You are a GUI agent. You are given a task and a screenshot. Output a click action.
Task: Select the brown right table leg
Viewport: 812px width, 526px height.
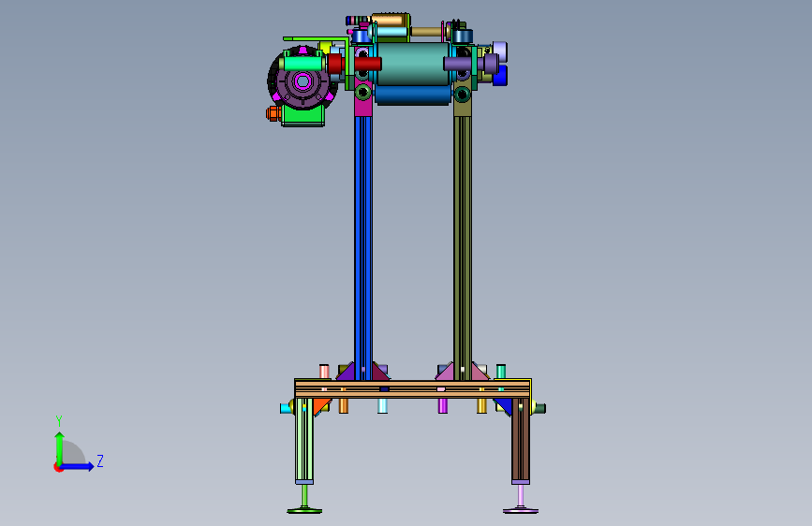point(521,440)
